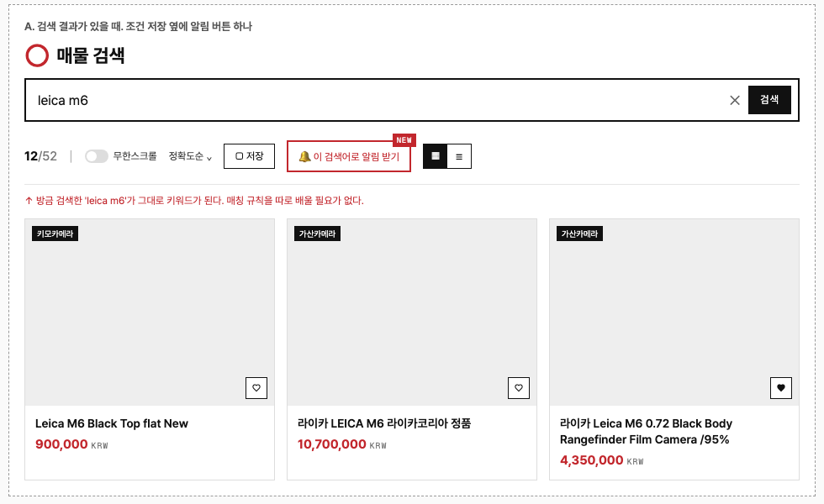
Task: Open the 정확도순 sort dropdown
Action: pos(190,156)
